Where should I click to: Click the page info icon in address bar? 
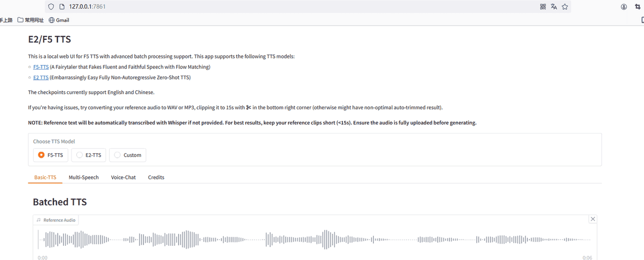click(x=61, y=7)
